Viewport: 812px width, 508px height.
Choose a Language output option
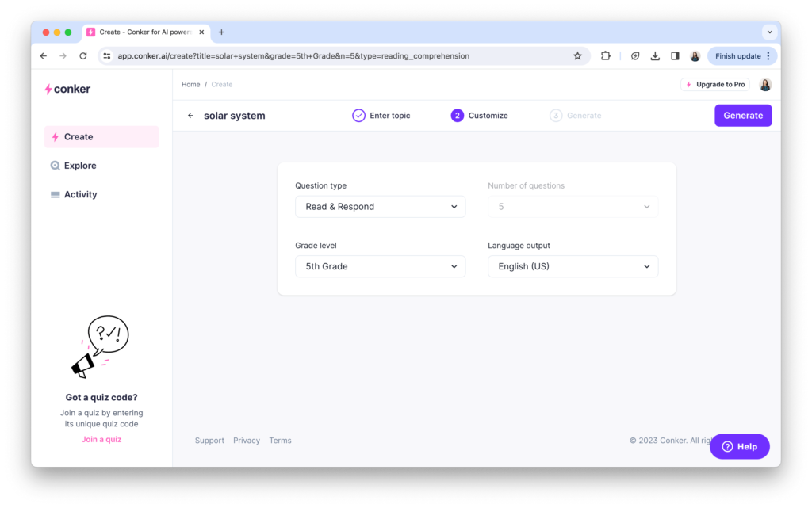(573, 266)
